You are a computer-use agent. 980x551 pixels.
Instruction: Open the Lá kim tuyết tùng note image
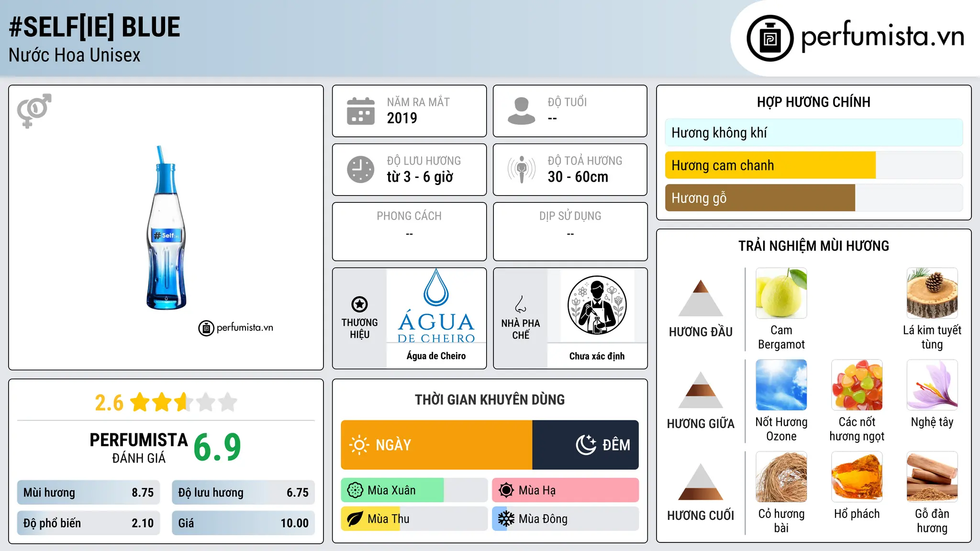[932, 293]
